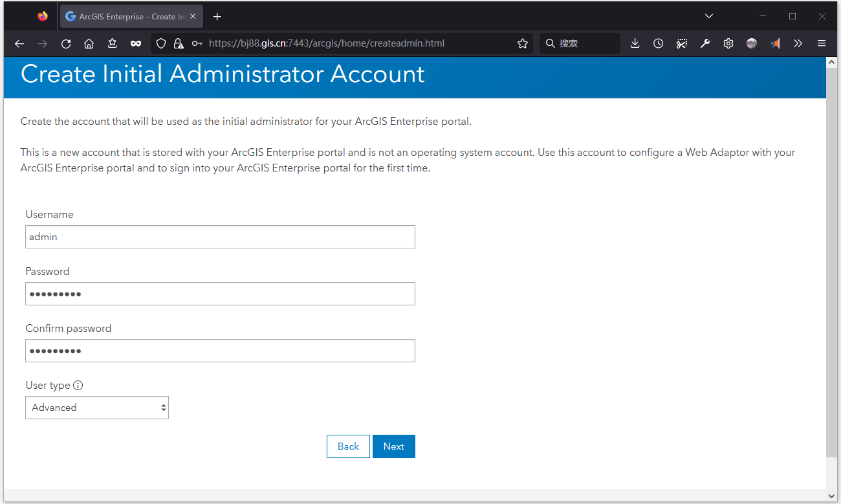Viewport: 841px width, 504px height.
Task: Click the scrollbar up arrow
Action: pyautogui.click(x=832, y=62)
